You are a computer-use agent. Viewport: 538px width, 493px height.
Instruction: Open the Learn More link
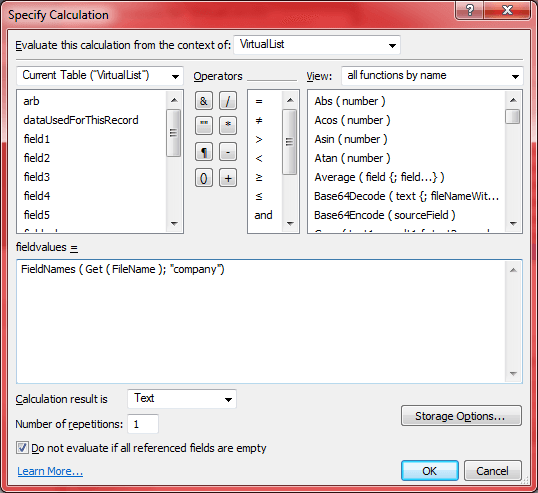click(x=50, y=471)
